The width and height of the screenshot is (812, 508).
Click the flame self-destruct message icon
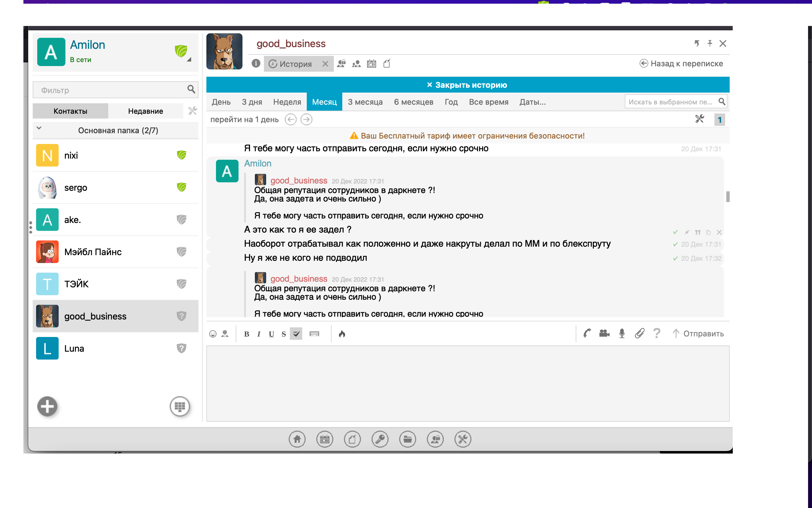click(x=342, y=334)
